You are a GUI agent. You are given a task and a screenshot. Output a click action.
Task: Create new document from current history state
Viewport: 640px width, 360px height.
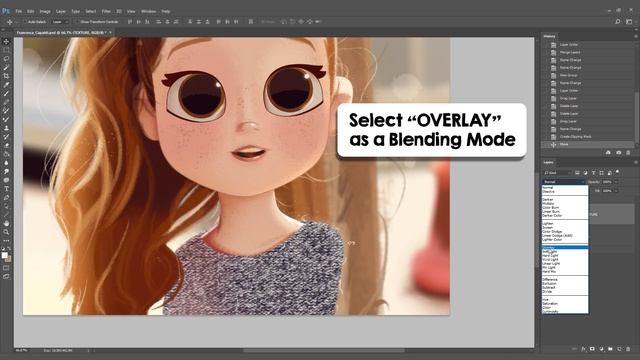tap(608, 152)
